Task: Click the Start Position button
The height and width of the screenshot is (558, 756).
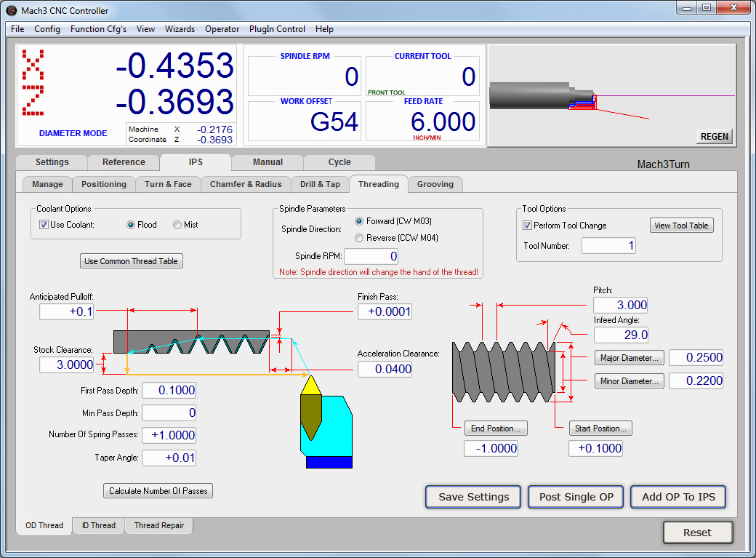Action: 600,429
